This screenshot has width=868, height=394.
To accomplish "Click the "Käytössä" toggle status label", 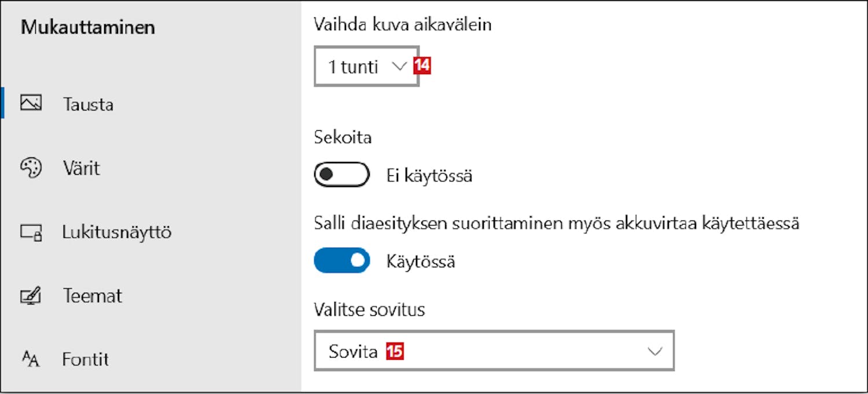I will (421, 262).
